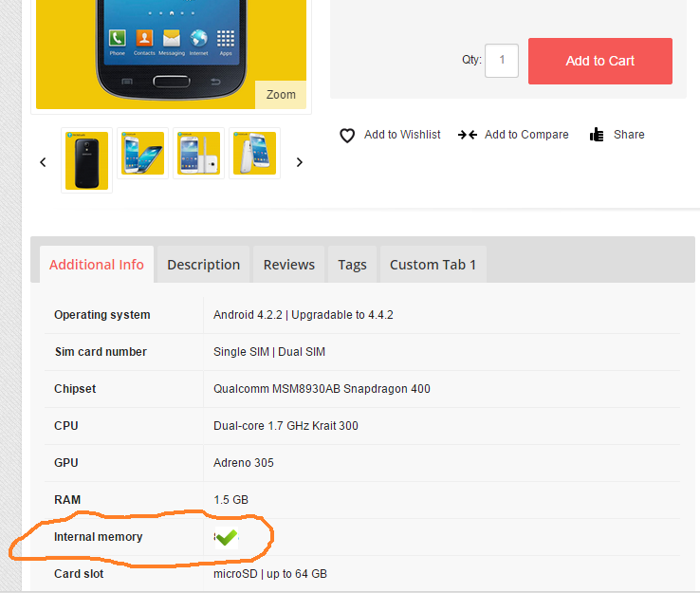This screenshot has width=700, height=593.
Task: Switch to the Reviews tab
Action: [x=289, y=265]
